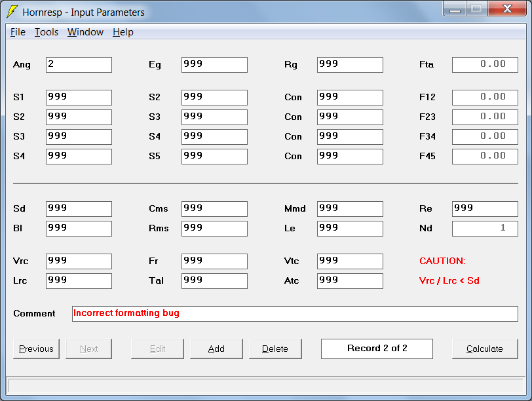Open the Window menu
The width and height of the screenshot is (532, 401).
85,32
